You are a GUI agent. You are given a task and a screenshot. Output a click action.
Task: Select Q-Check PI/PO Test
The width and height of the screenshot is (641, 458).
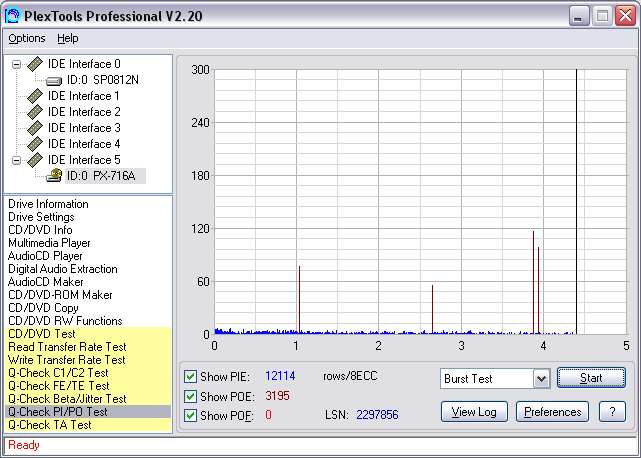coord(88,412)
